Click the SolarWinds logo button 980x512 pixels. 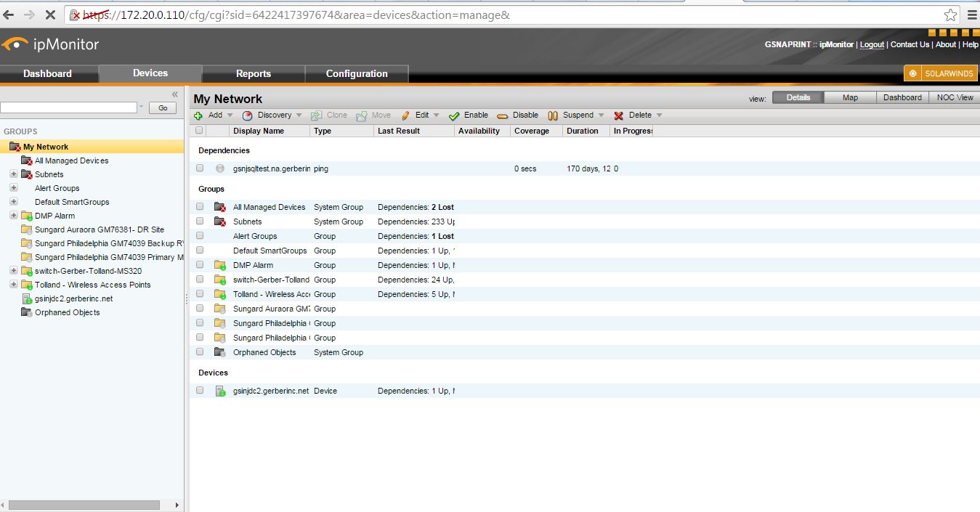coord(941,73)
